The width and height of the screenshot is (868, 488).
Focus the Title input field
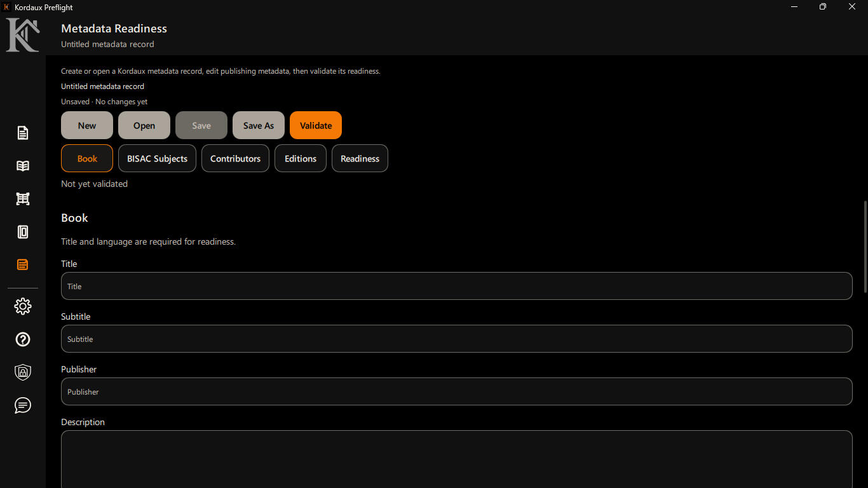(456, 286)
